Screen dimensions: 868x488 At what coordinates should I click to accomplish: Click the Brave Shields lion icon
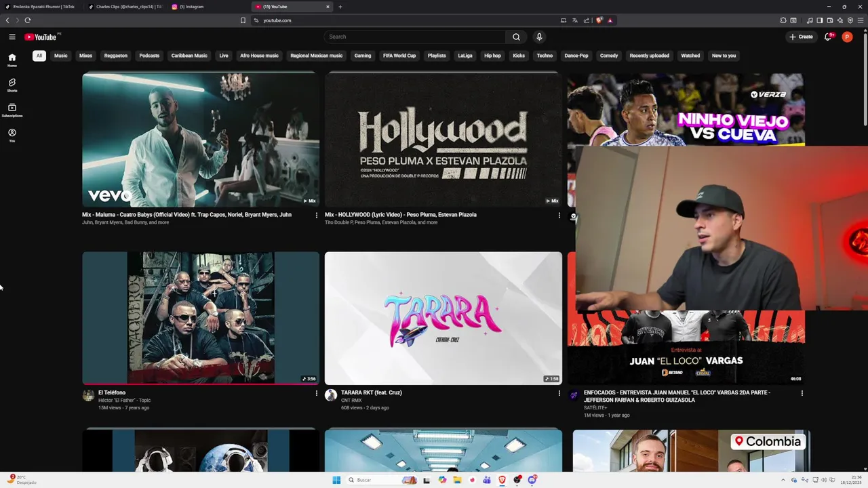pyautogui.click(x=599, y=20)
